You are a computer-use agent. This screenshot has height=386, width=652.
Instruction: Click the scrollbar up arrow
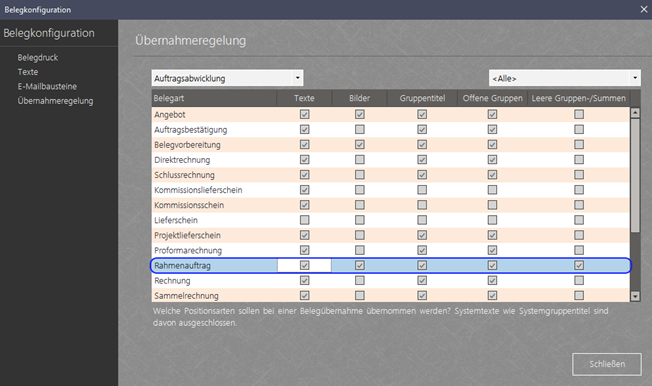[x=635, y=113]
